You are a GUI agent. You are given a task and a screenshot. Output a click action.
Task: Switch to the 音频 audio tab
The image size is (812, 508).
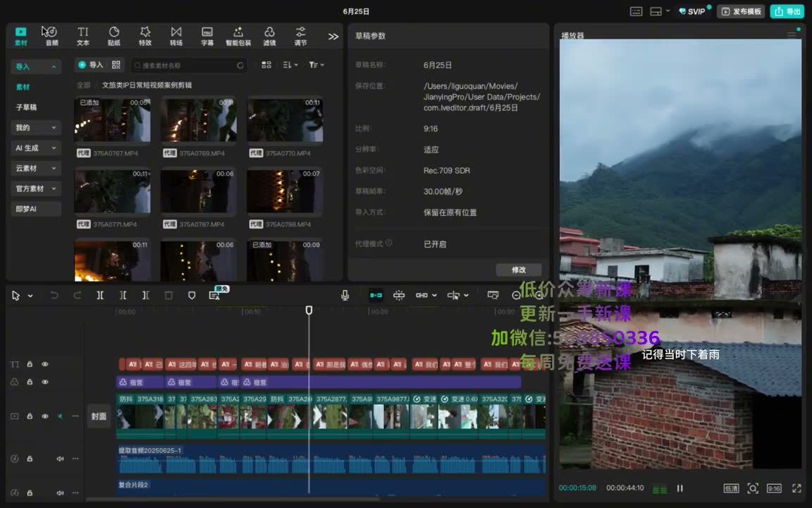(51, 36)
